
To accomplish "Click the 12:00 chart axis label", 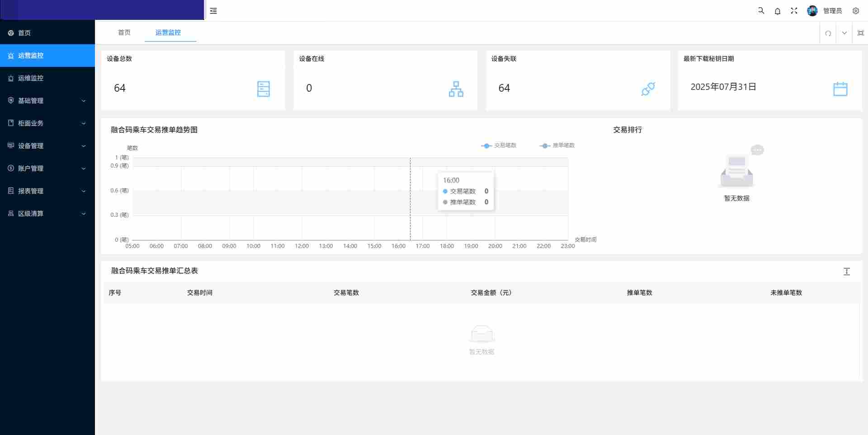I will (302, 246).
